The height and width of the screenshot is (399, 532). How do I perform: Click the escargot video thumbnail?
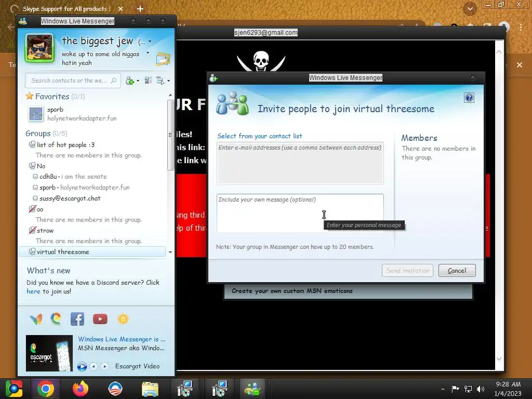pos(49,353)
